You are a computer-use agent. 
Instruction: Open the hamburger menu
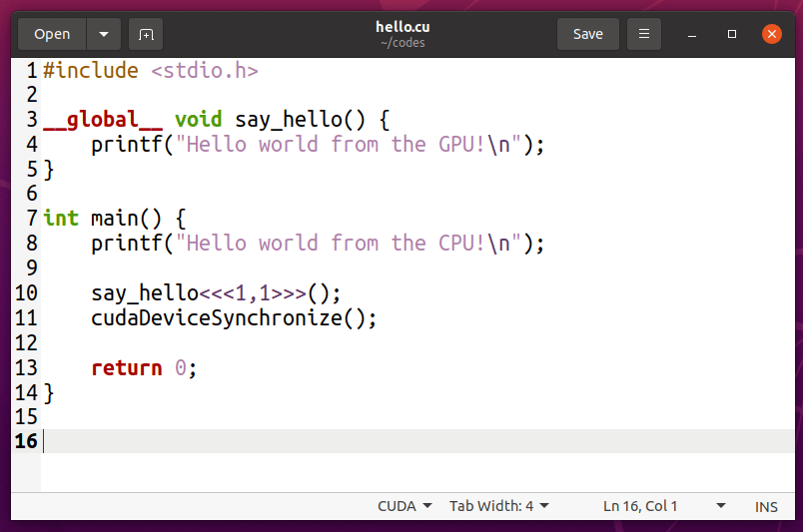644,34
